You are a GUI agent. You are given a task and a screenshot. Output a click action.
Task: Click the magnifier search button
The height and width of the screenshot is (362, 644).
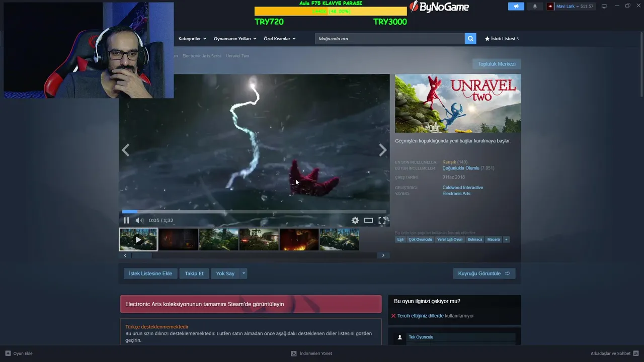[470, 39]
